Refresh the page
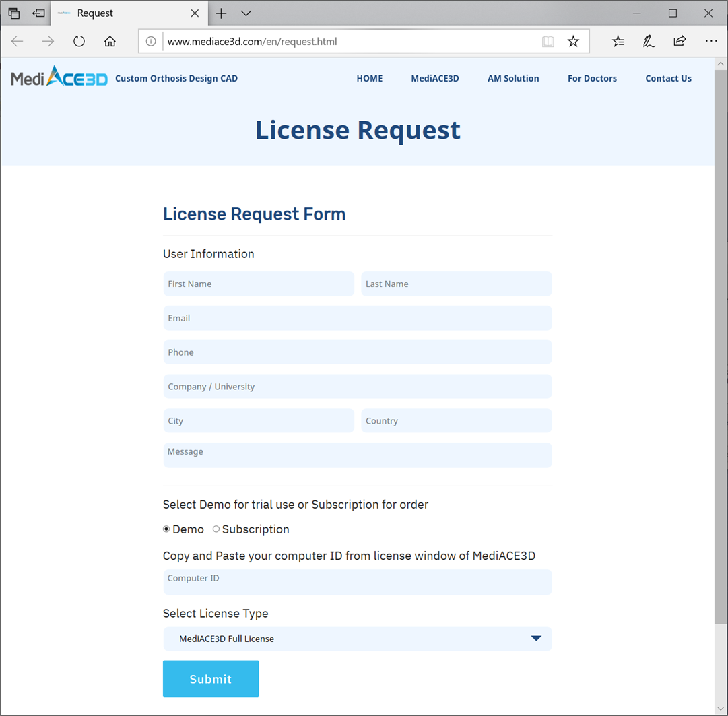Viewport: 728px width, 716px height. pyautogui.click(x=79, y=41)
